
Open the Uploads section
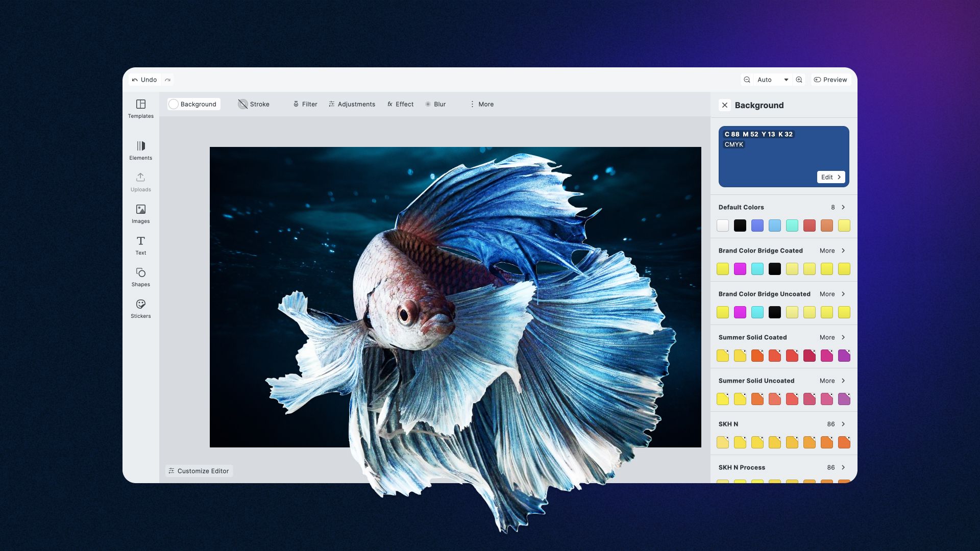pyautogui.click(x=141, y=182)
